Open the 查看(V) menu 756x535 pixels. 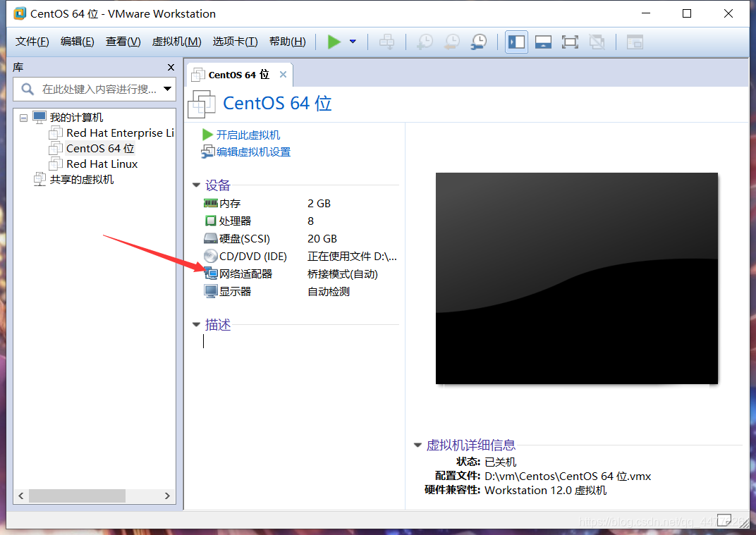123,42
